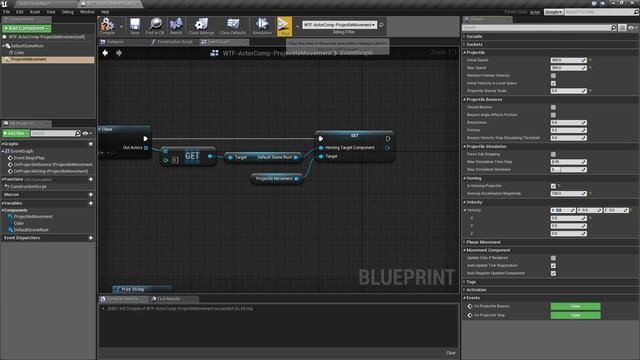Open the Add Component dropdown
The width and height of the screenshot is (640, 360).
point(27,28)
